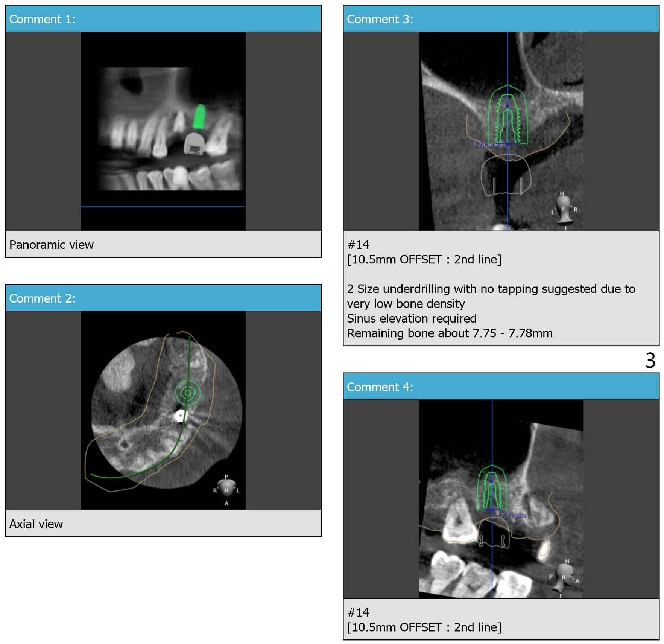Screen dimensions: 664x644
Task: Click the Axial view caption
Action: (x=36, y=524)
